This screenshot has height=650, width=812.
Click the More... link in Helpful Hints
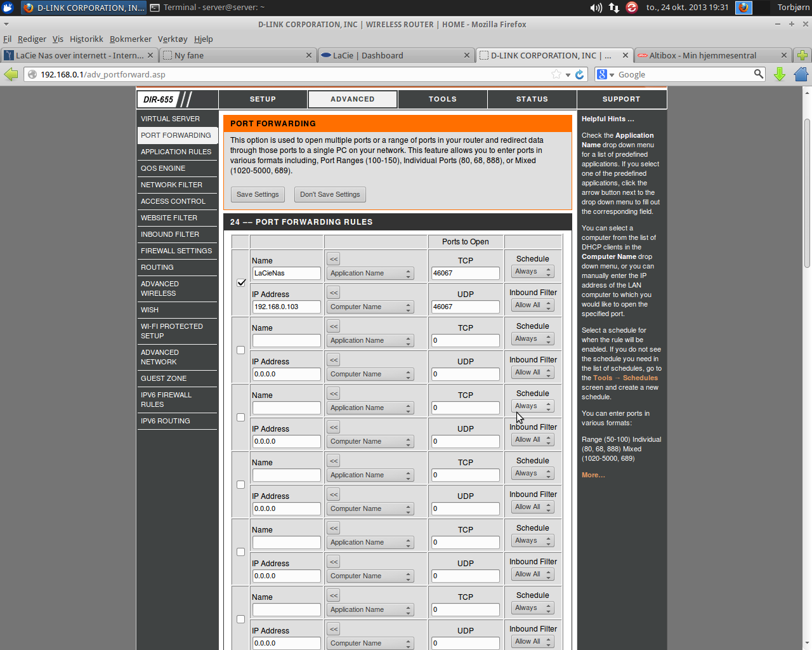[593, 475]
